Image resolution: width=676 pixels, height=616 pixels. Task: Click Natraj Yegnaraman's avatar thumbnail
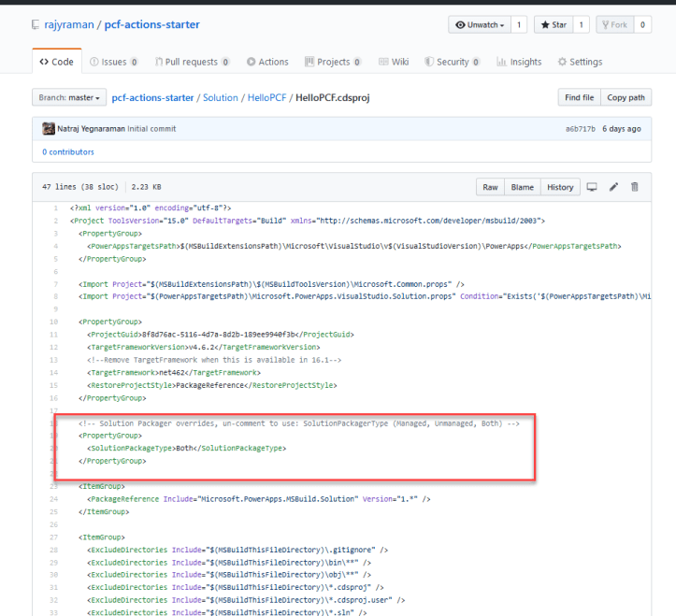tap(48, 129)
